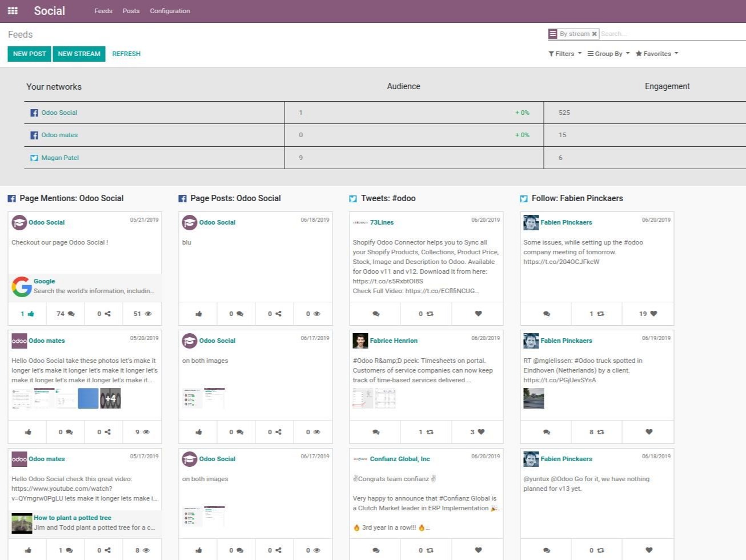This screenshot has width=746, height=560.
Task: Click the NEW STREAM button
Action: click(x=79, y=53)
